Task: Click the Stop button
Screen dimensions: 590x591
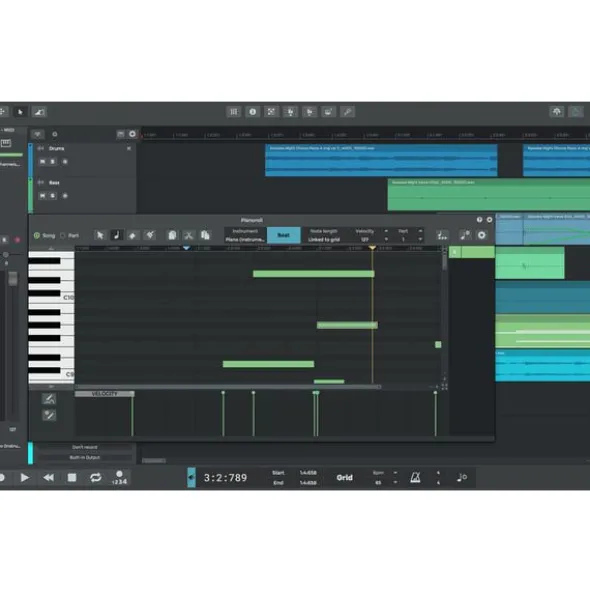Action: click(72, 478)
